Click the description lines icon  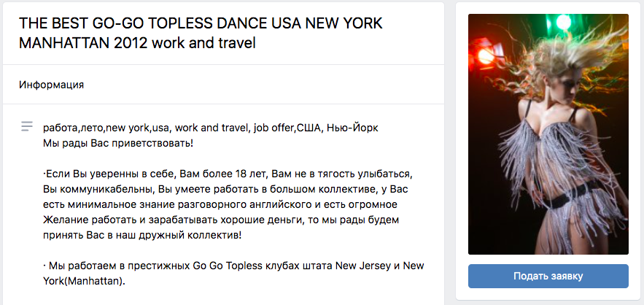tap(27, 126)
